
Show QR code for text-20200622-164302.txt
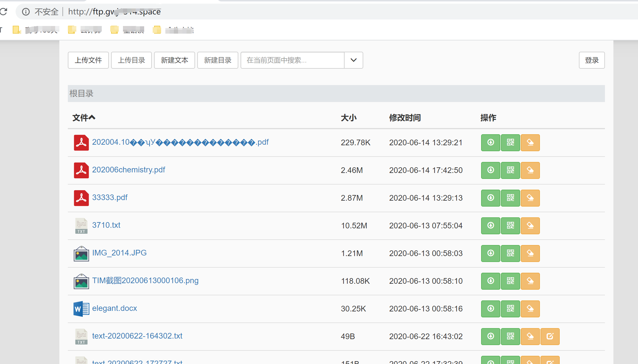(x=510, y=336)
